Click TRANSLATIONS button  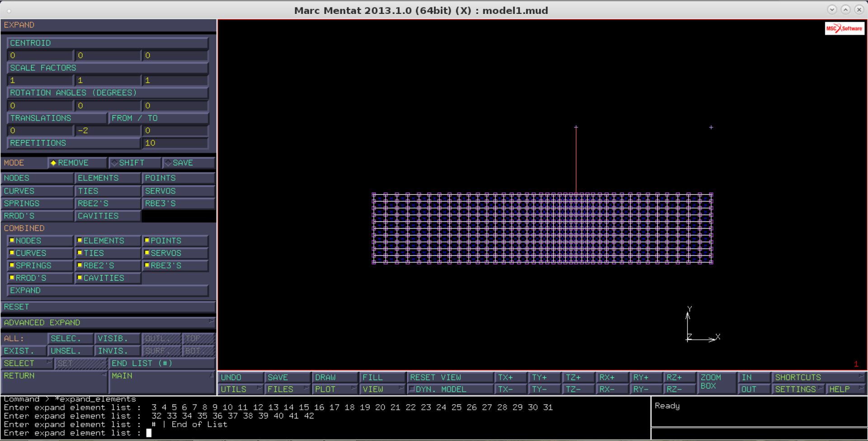point(57,118)
